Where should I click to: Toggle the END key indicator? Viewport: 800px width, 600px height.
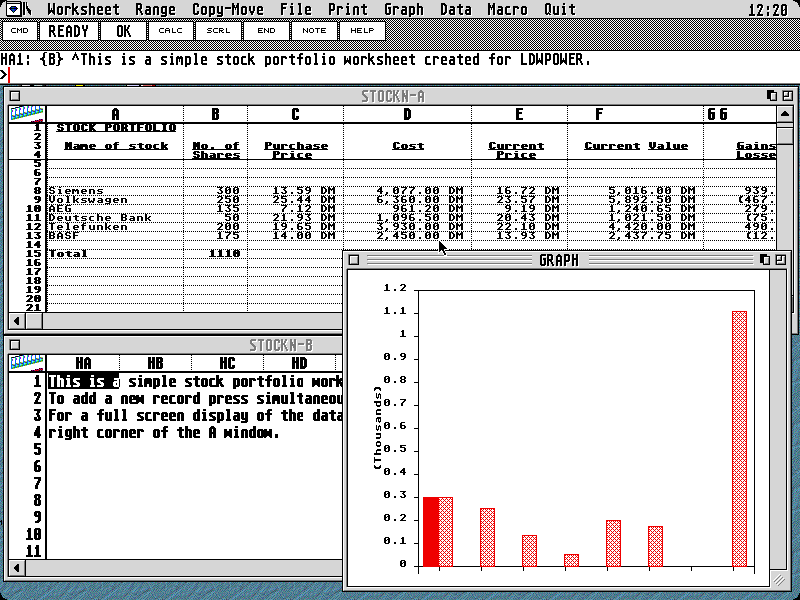pyautogui.click(x=266, y=31)
